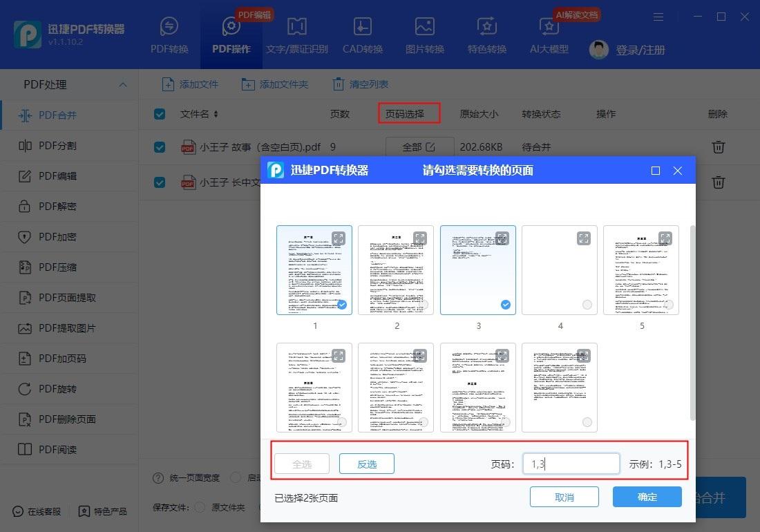Enlarge page 6 preview icon
Screen dimensions: 760x532
(x=339, y=356)
